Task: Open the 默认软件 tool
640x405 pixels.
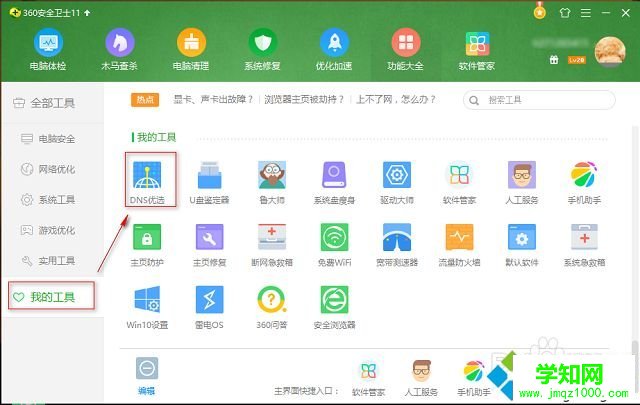Action: pos(522,245)
